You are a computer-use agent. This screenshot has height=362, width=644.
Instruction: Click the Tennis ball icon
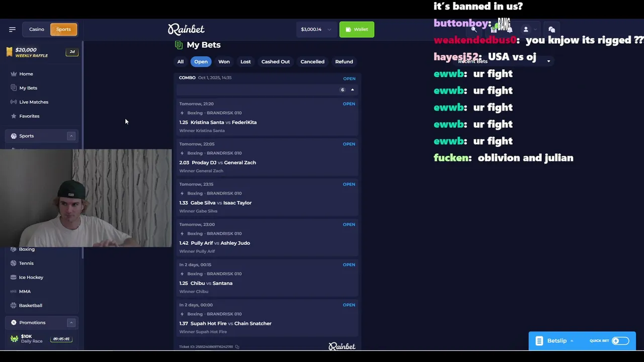click(x=14, y=263)
